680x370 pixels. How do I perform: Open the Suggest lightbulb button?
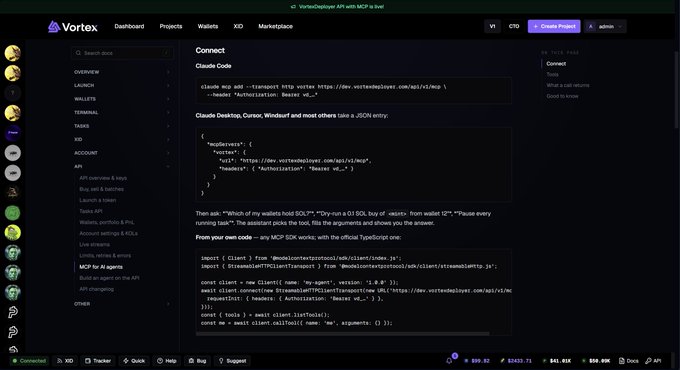tap(232, 361)
